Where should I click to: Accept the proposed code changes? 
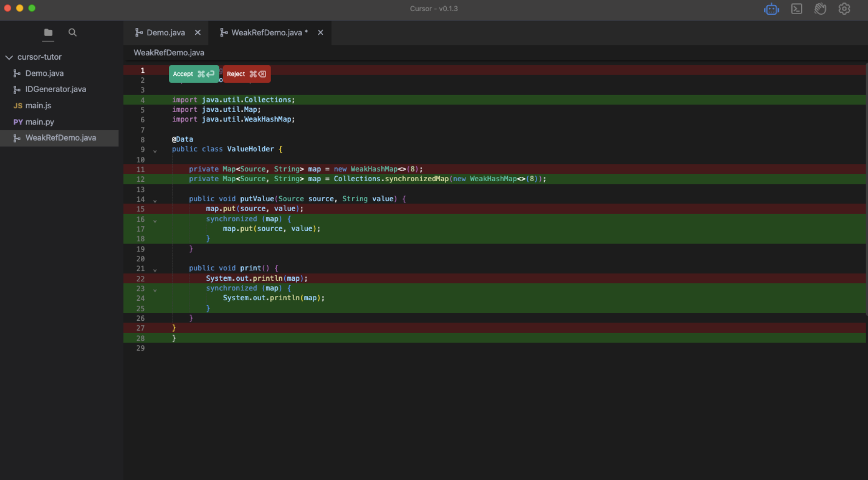(194, 74)
